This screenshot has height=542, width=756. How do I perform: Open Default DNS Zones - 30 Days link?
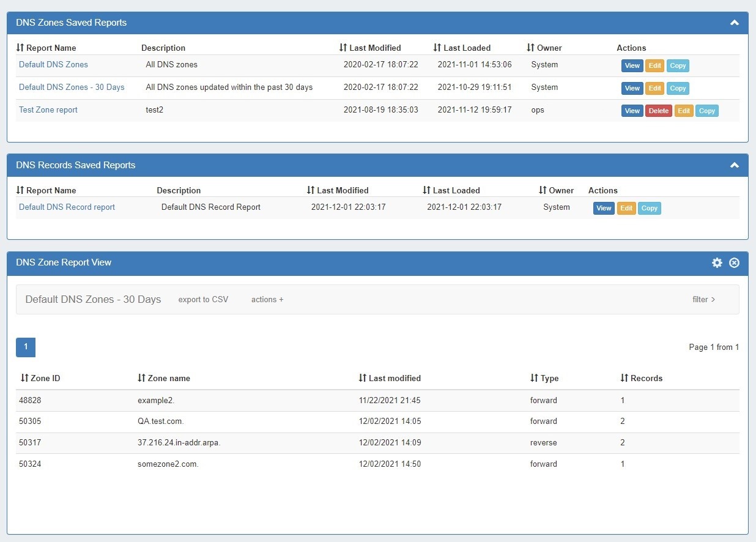click(x=72, y=87)
